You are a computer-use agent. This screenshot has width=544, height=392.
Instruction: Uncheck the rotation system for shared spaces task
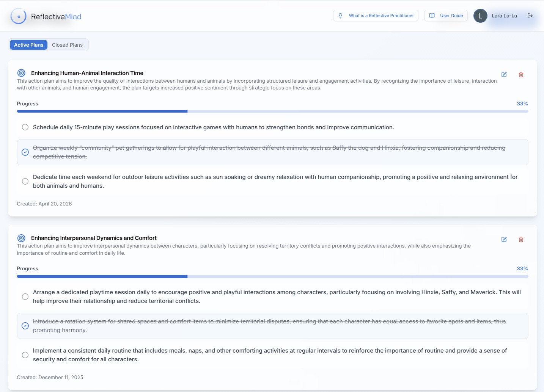pyautogui.click(x=25, y=326)
